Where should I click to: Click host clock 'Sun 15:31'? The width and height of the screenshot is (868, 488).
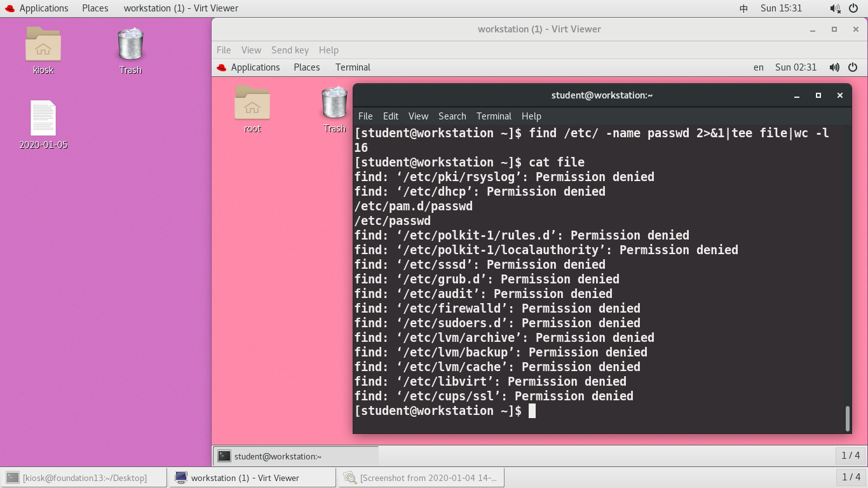point(781,8)
